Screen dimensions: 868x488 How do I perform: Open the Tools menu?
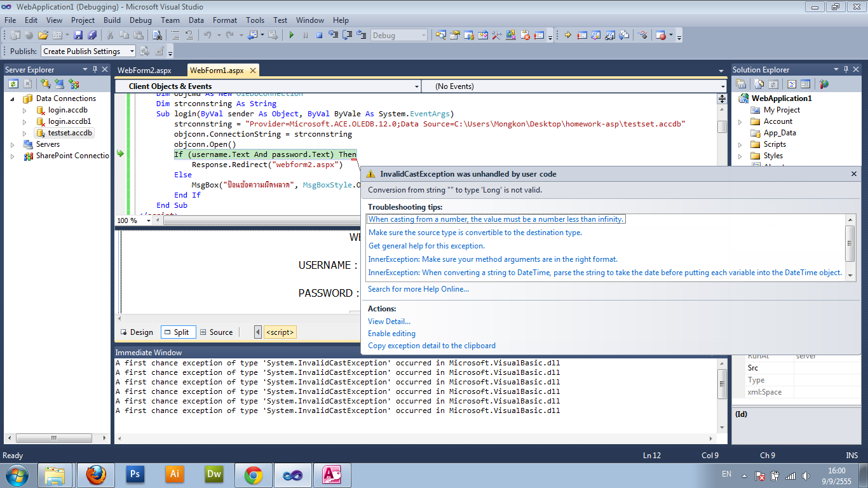255,20
